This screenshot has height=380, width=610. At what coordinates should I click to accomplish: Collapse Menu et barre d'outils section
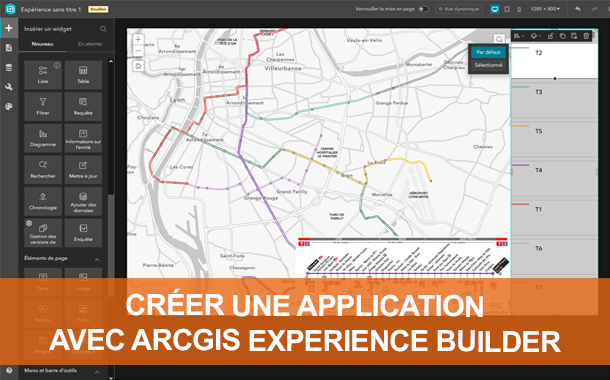(97, 372)
